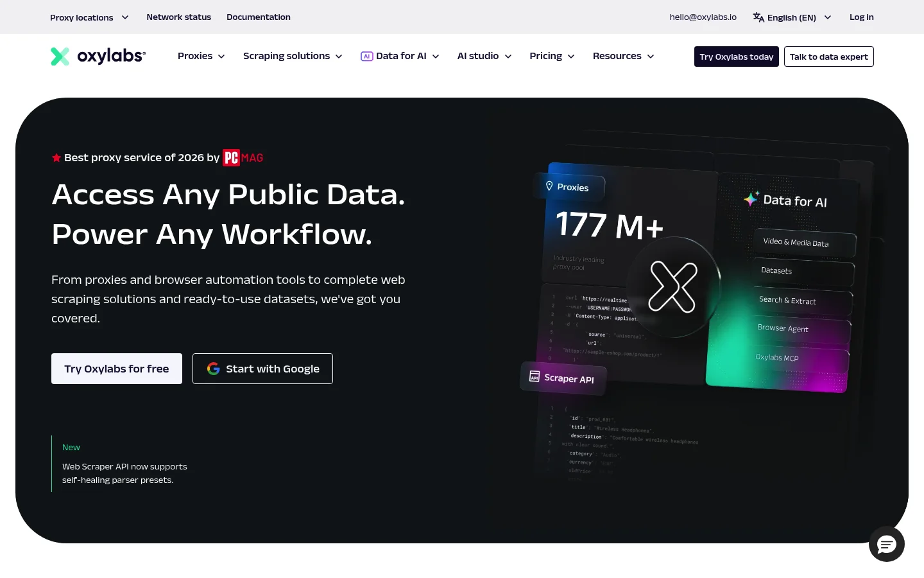Expand the Proxy locations dropdown chevron
This screenshot has height=578, width=924.
click(125, 17)
